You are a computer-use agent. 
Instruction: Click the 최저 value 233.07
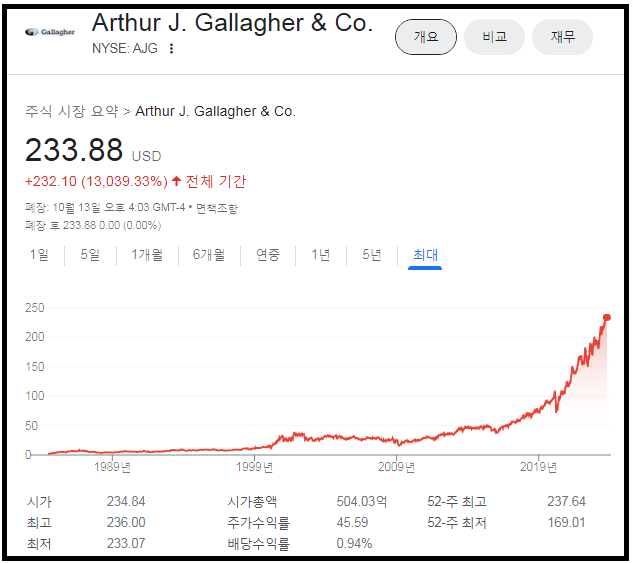[x=126, y=544]
